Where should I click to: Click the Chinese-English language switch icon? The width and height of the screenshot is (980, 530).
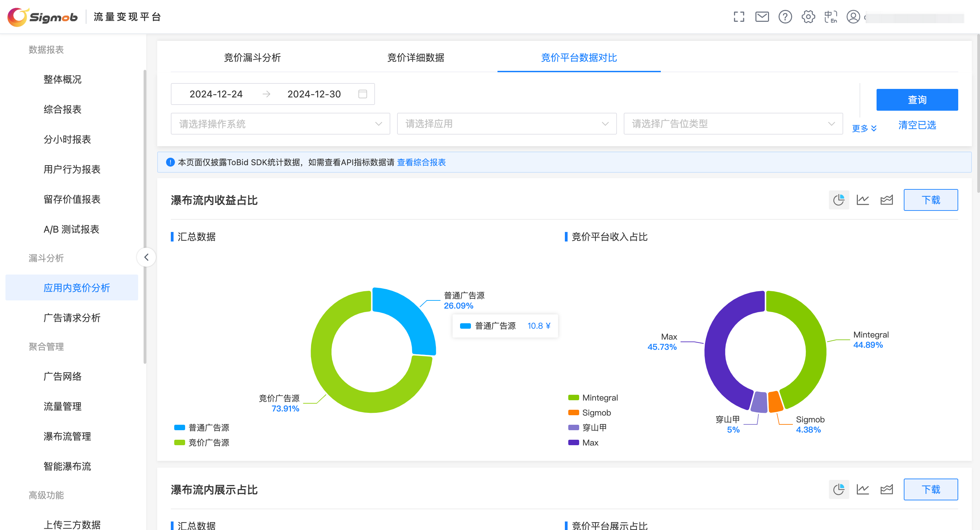831,17
